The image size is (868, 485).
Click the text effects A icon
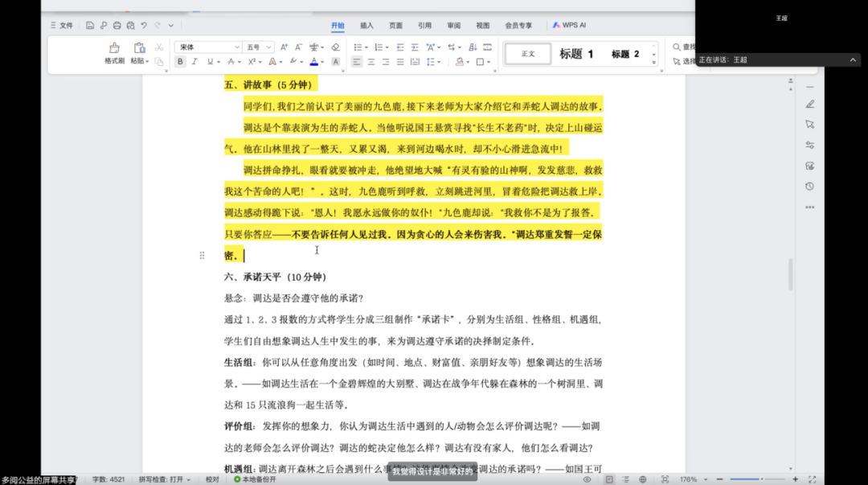(x=272, y=62)
